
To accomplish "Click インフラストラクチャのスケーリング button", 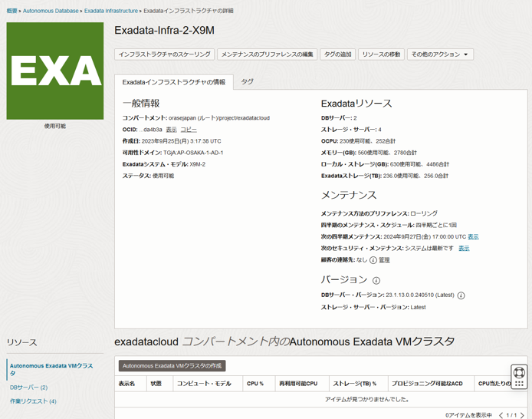I will [164, 54].
